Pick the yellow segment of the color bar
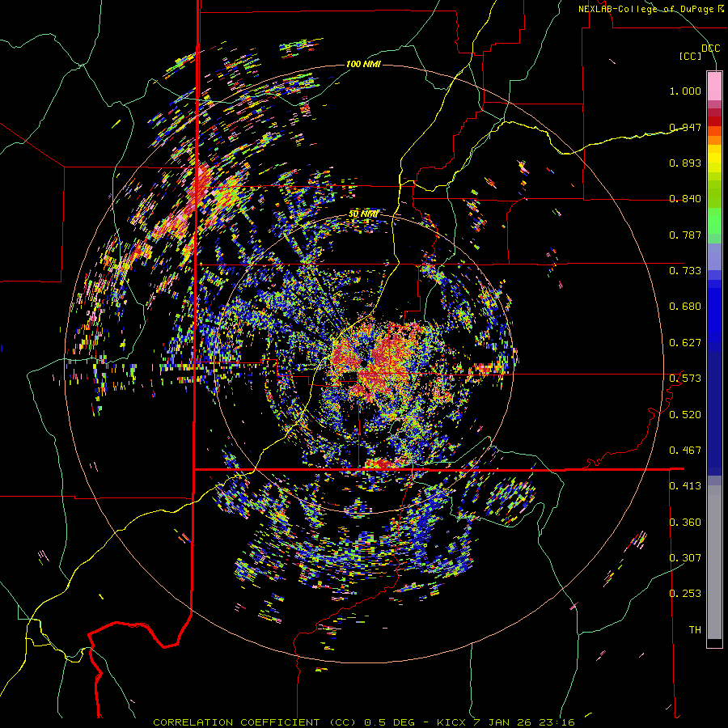The image size is (728, 728). [714, 159]
